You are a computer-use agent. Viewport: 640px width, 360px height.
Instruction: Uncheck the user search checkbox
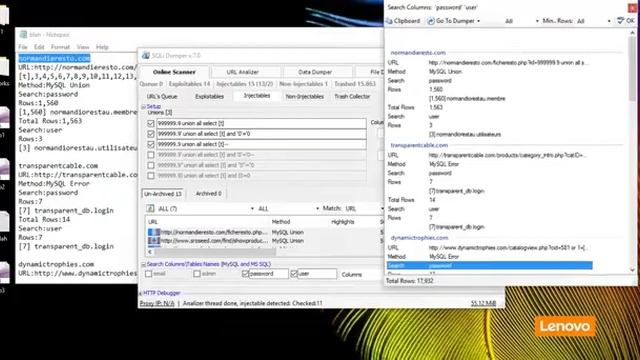click(x=294, y=274)
